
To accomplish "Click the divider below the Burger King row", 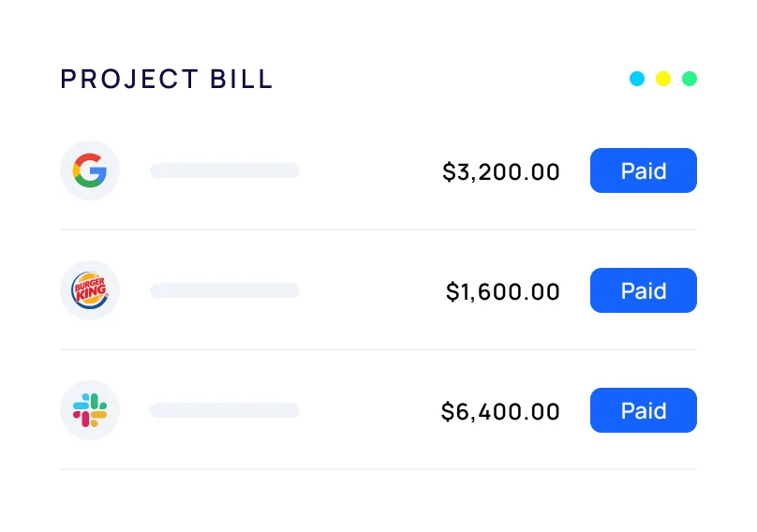I will (x=378, y=349).
